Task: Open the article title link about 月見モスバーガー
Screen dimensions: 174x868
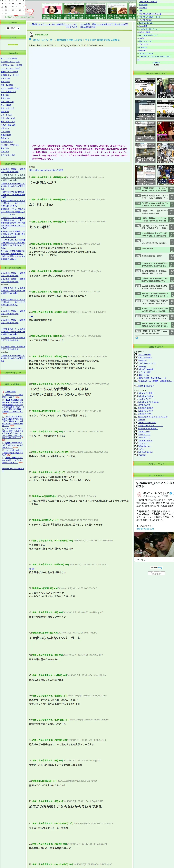Action: pyautogui.click(x=76, y=40)
